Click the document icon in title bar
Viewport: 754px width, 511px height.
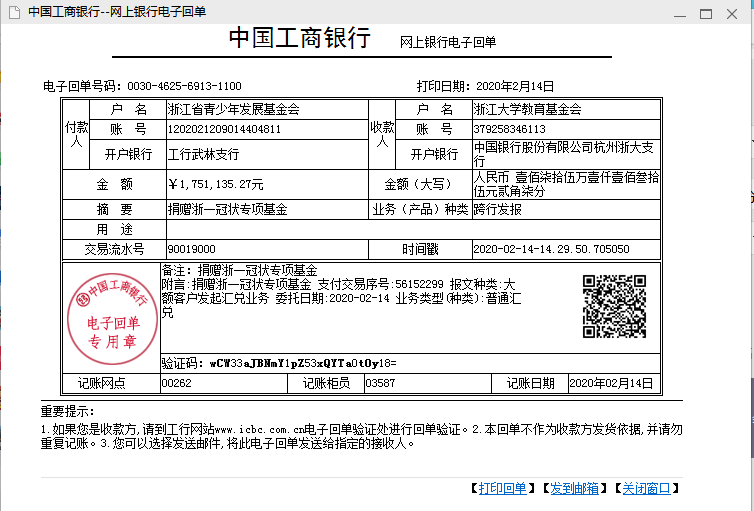14,12
